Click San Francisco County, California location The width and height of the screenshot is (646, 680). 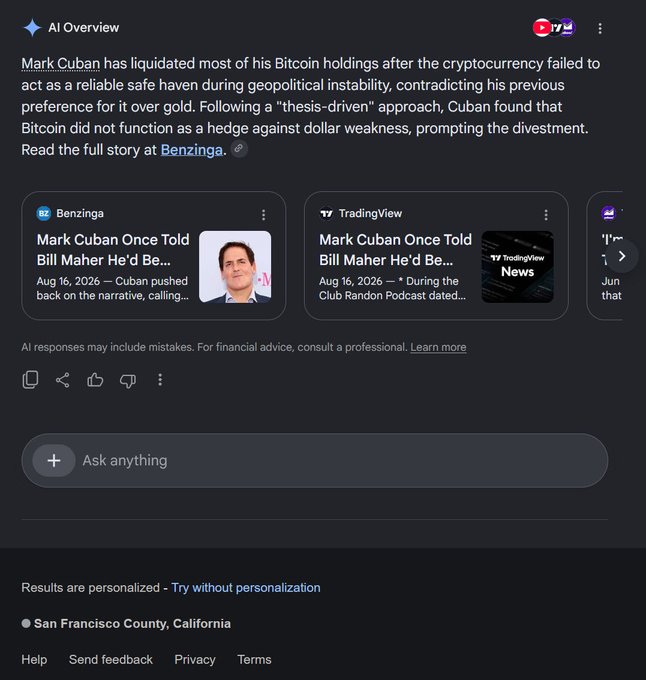(x=132, y=624)
